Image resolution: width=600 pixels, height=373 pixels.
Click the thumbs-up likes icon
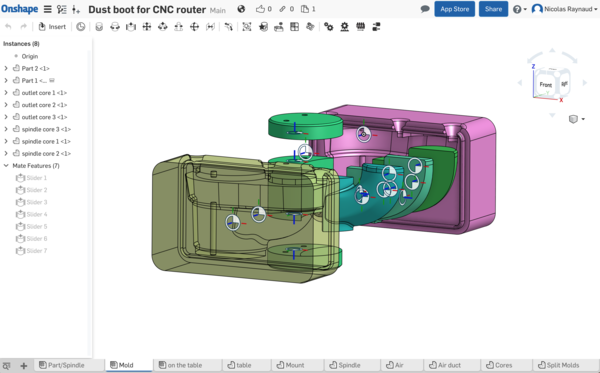tap(260, 9)
